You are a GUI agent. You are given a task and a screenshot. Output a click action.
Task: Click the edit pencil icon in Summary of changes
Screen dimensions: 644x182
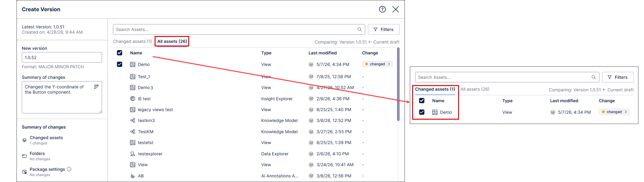[x=96, y=87]
